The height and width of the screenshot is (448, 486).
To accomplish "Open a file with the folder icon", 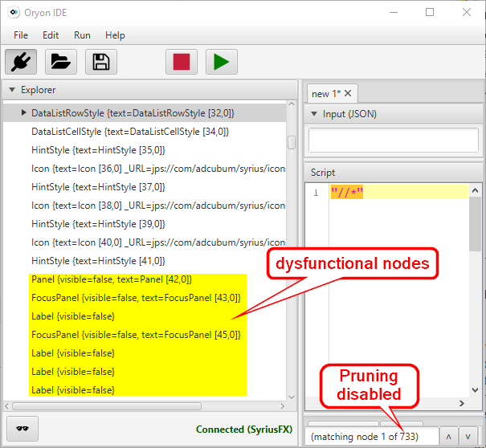I will [61, 62].
